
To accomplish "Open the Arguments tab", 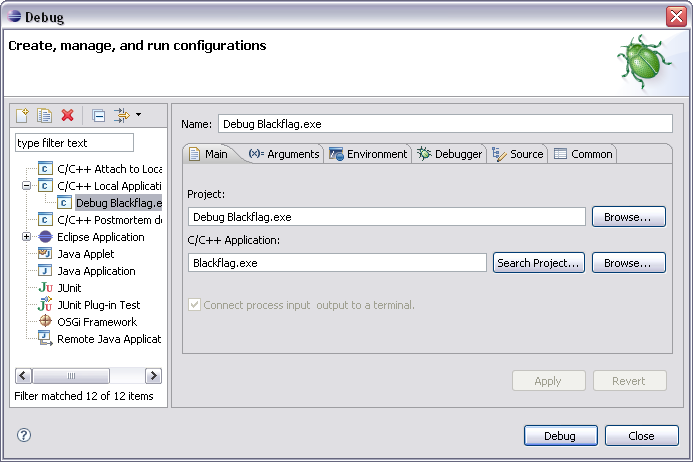I will (x=284, y=154).
